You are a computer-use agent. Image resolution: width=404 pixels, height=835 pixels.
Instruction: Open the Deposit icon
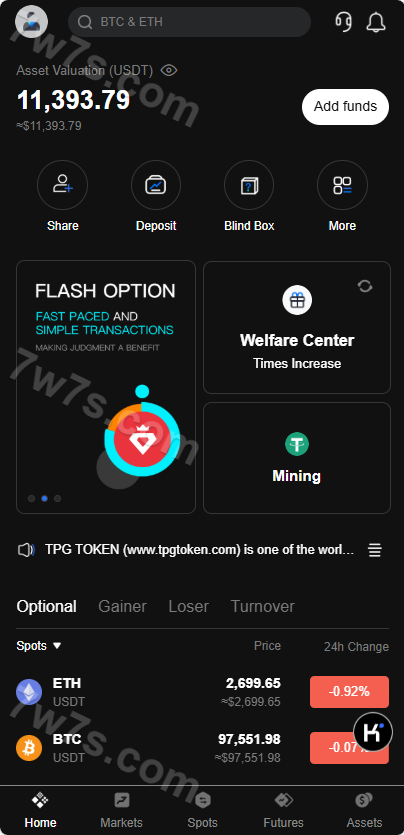pos(156,185)
